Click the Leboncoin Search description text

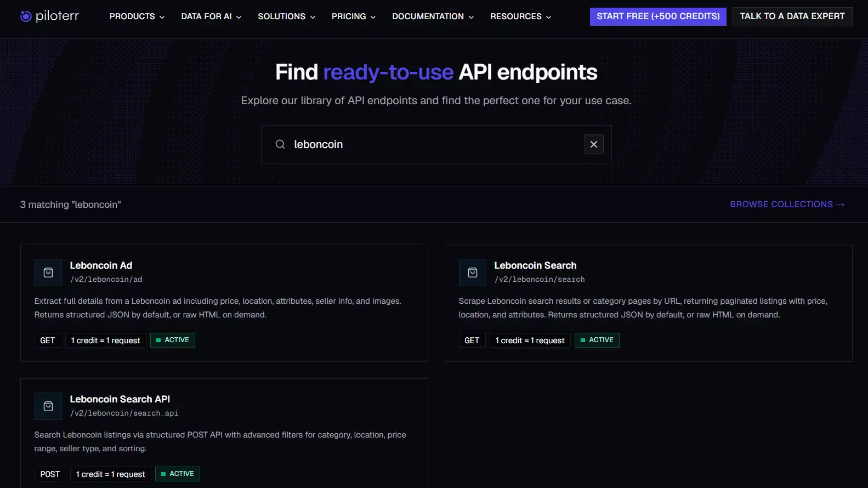click(643, 308)
